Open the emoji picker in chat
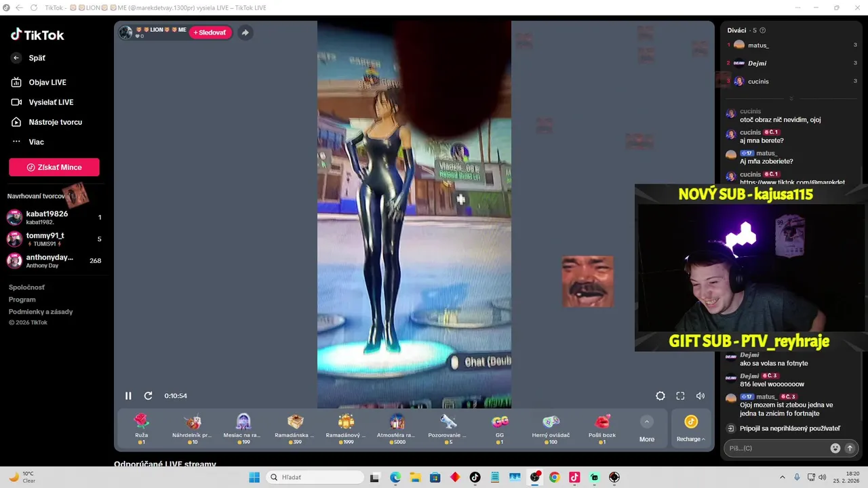This screenshot has height=488, width=868. tap(835, 448)
